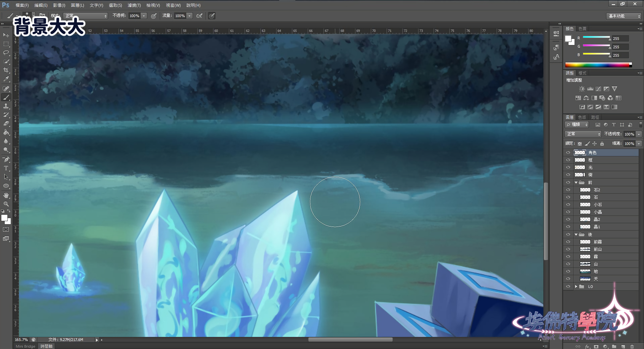Hide the 角色 layer

(568, 152)
